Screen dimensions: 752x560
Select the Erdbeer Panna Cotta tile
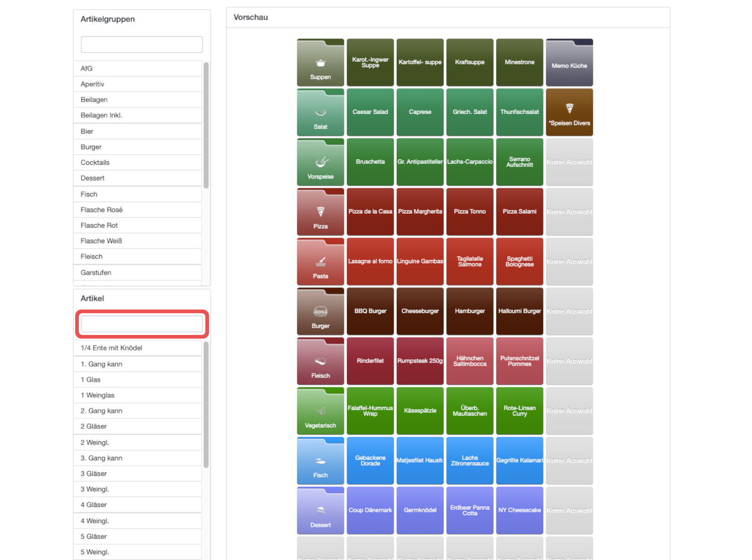[x=470, y=510]
